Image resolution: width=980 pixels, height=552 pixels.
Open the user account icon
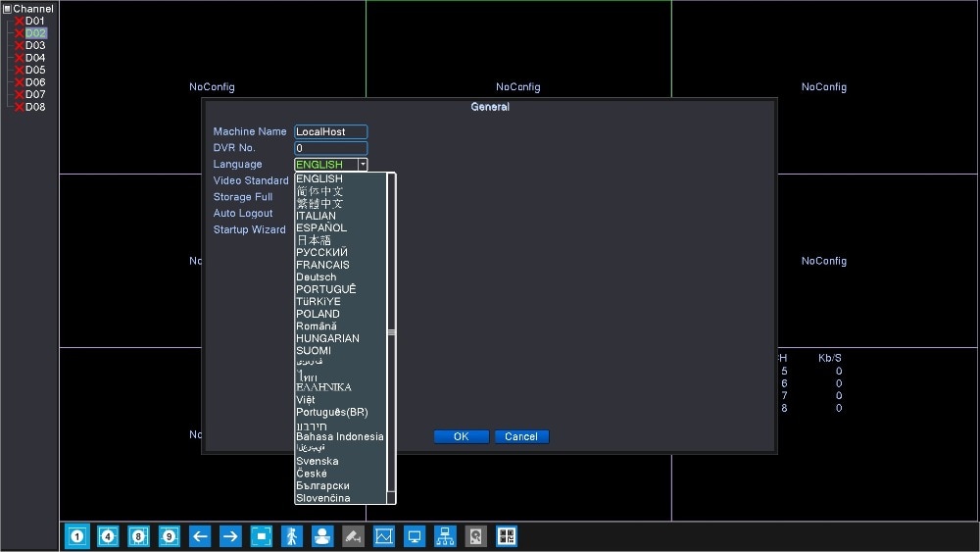click(x=322, y=536)
